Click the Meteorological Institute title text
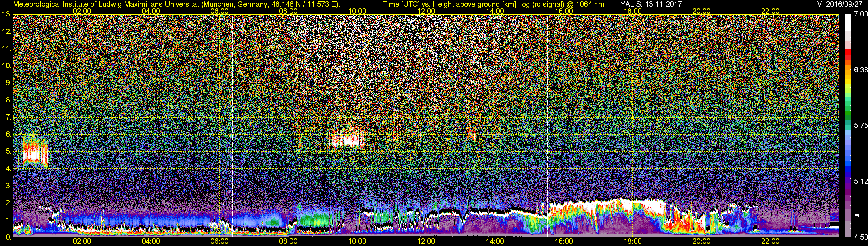868x246 pixels. click(x=176, y=4)
